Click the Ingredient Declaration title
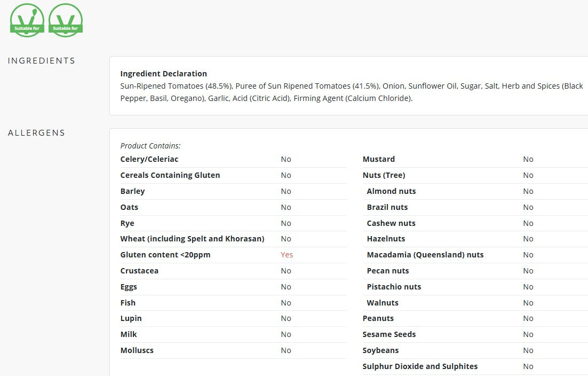This screenshot has height=376, width=588. click(x=163, y=74)
